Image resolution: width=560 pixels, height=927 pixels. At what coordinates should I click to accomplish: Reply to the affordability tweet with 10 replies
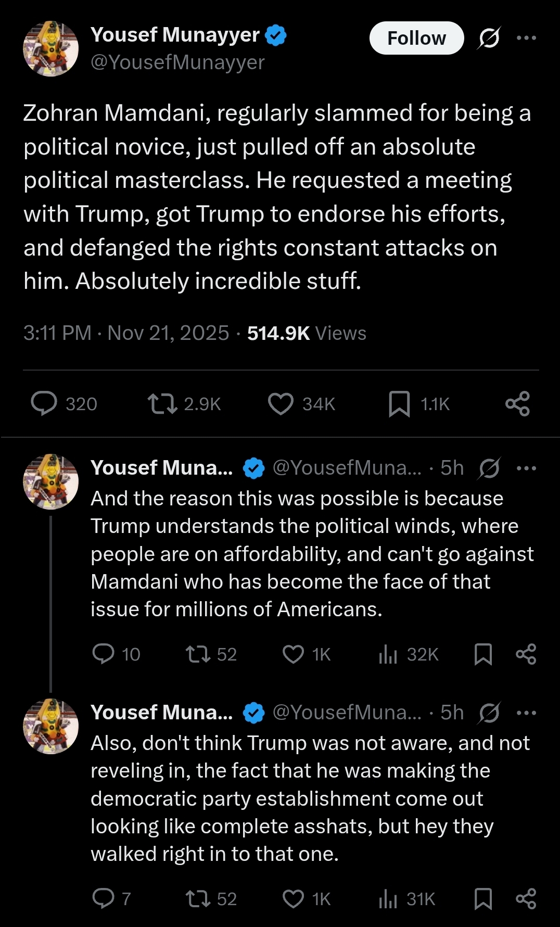tap(103, 654)
